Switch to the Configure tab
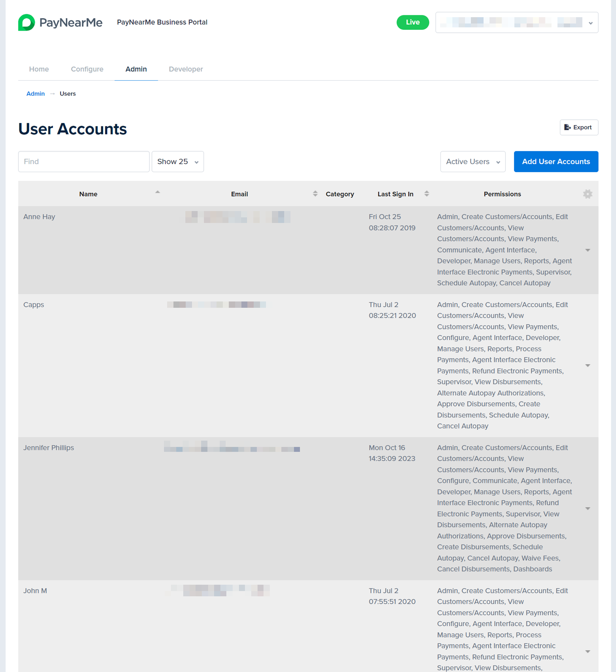The height and width of the screenshot is (672, 616). click(87, 69)
